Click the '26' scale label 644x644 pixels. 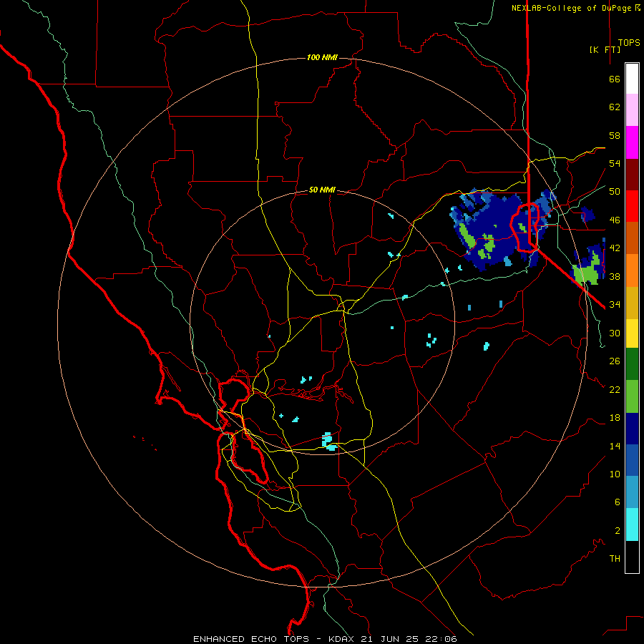615,361
